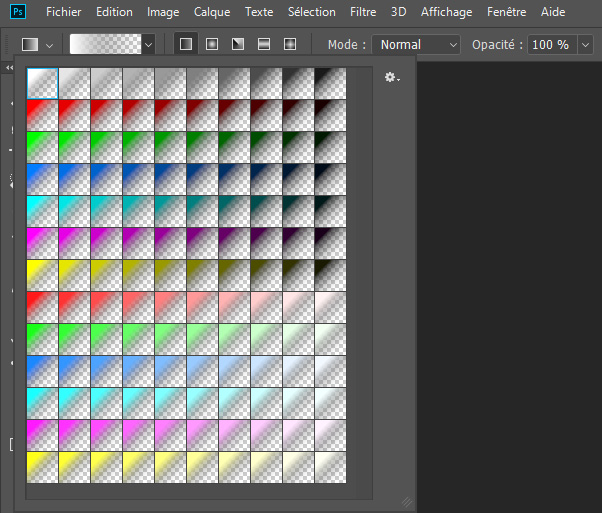The image size is (602, 513).
Task: Expand the tool preset picker arrow
Action: click(49, 45)
